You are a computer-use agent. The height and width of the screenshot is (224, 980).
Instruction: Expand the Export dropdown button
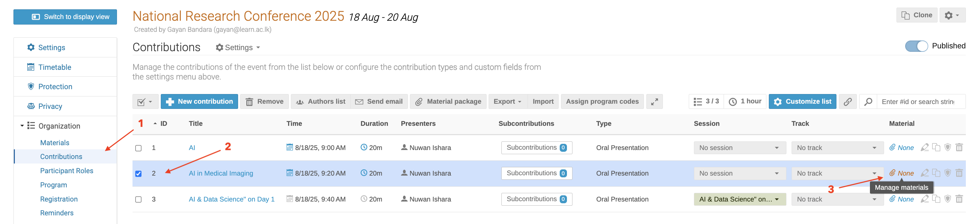pyautogui.click(x=508, y=102)
